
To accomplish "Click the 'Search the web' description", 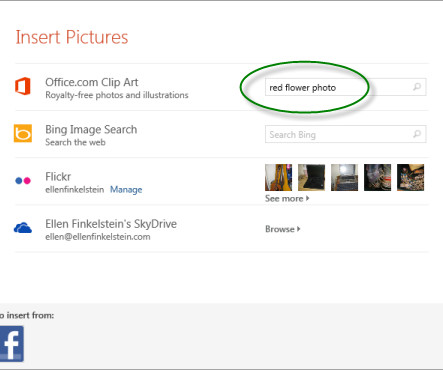I will [x=75, y=142].
